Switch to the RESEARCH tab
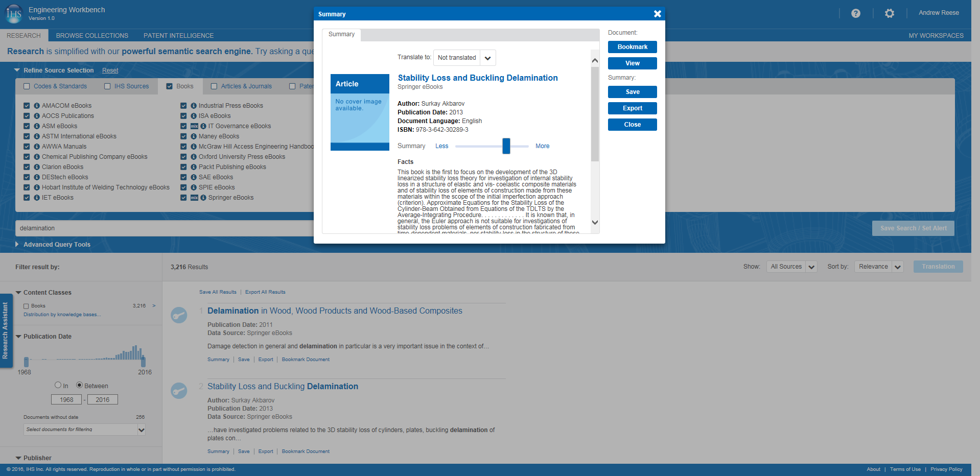Viewport: 980px width, 476px height. [24, 35]
